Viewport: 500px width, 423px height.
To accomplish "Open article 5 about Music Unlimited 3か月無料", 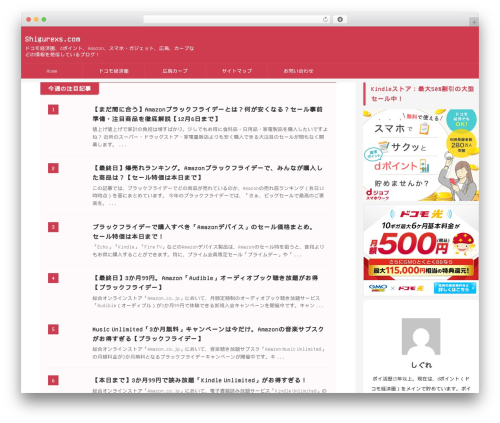I will click(x=208, y=334).
